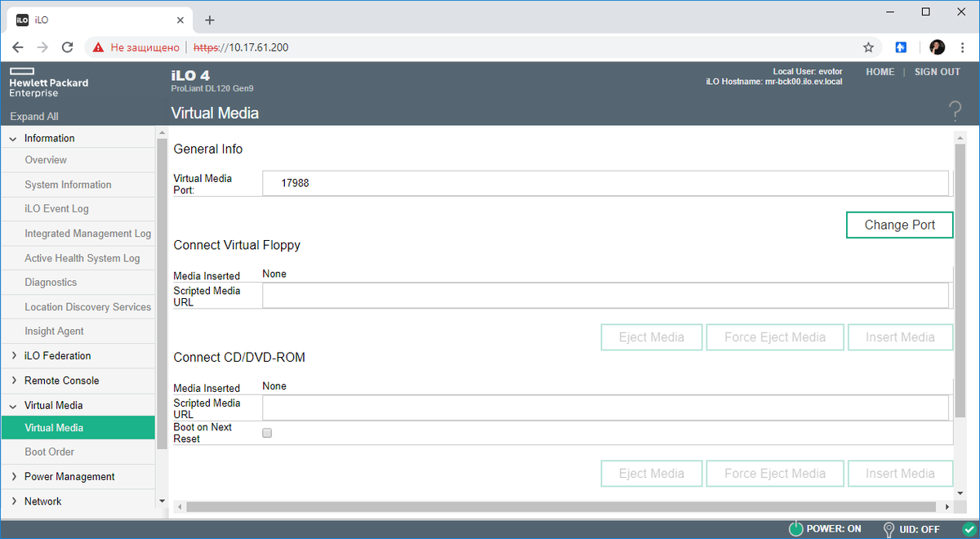Expand the Remote Console section

click(x=14, y=381)
